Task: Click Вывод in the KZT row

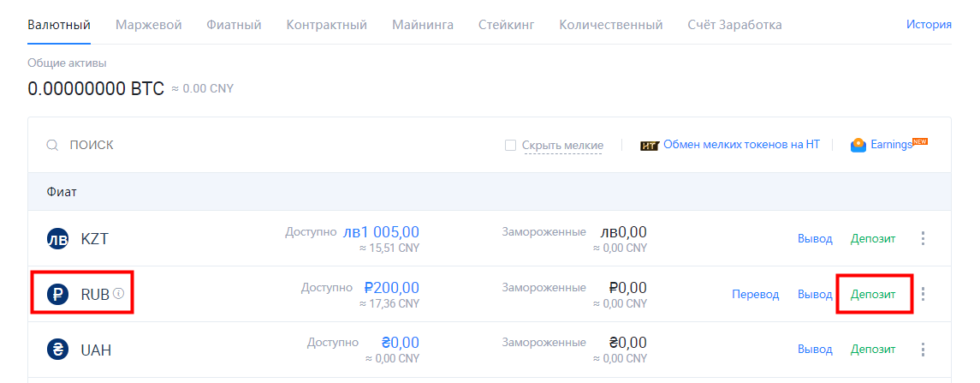Action: 815,239
